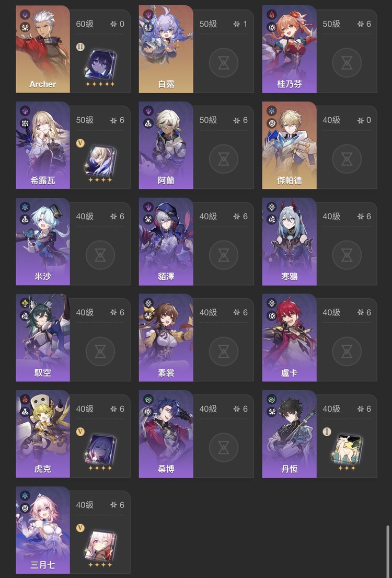Viewport: 392px width, 578px height.
Task: Open the 白露 character card
Action: 166,49
